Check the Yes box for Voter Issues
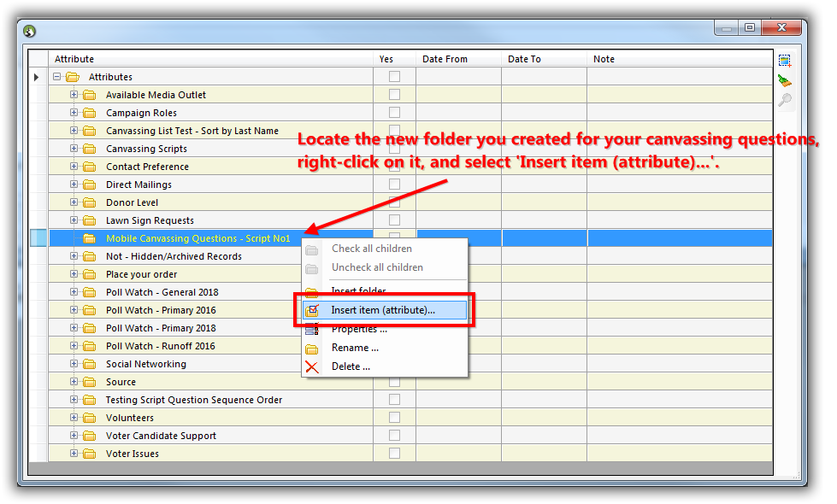This screenshot has width=837, height=504. [394, 453]
